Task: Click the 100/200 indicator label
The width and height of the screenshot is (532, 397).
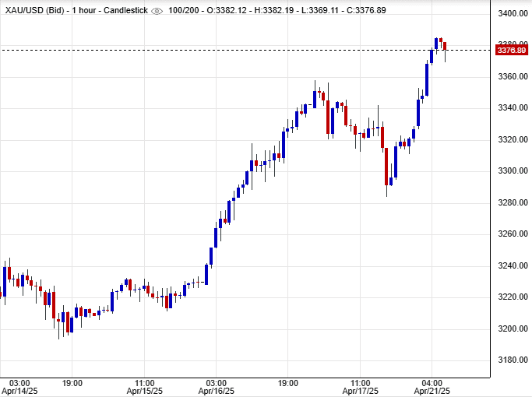Action: point(184,11)
